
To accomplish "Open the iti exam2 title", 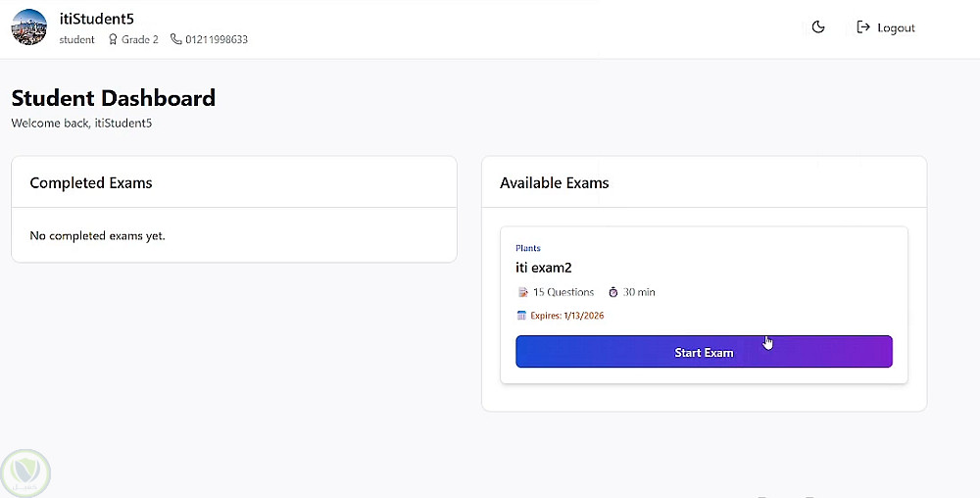I will tap(544, 267).
